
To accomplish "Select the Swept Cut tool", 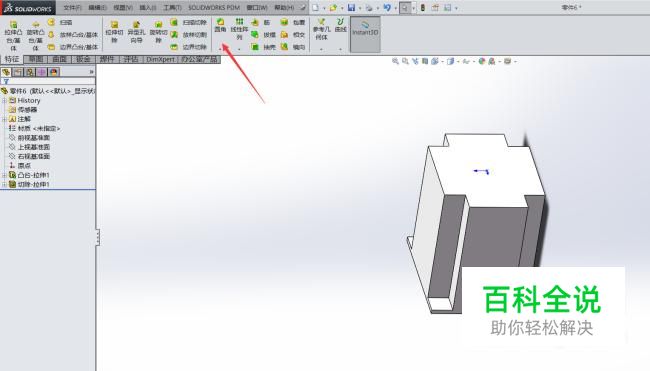I will 189,22.
